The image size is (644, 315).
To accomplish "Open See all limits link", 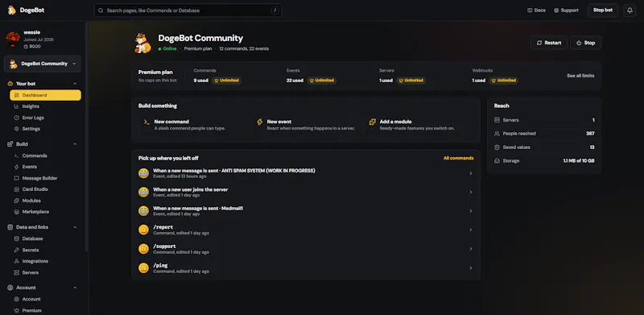I will 580,76.
